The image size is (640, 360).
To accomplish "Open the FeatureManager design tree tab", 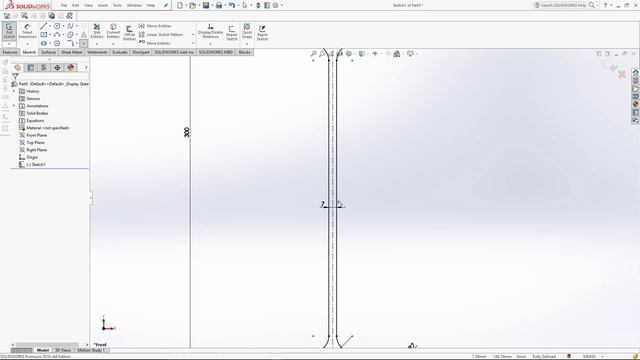I will pyautogui.click(x=18, y=68).
